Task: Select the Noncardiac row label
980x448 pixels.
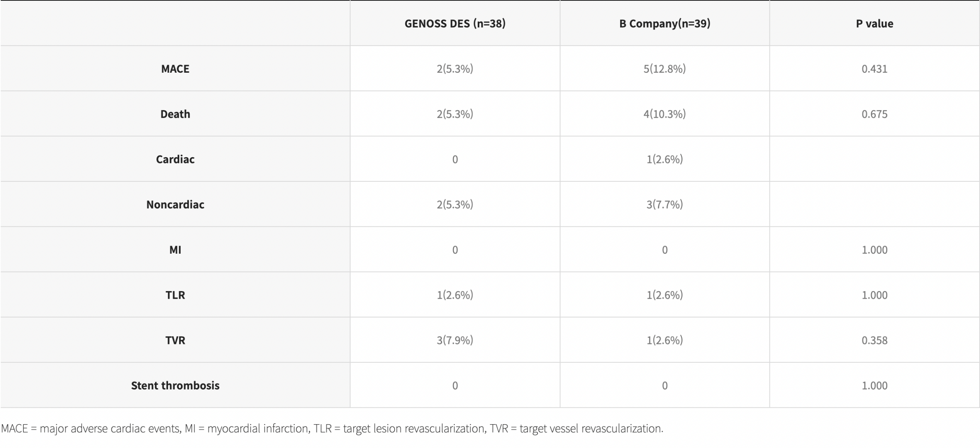Action: click(175, 205)
